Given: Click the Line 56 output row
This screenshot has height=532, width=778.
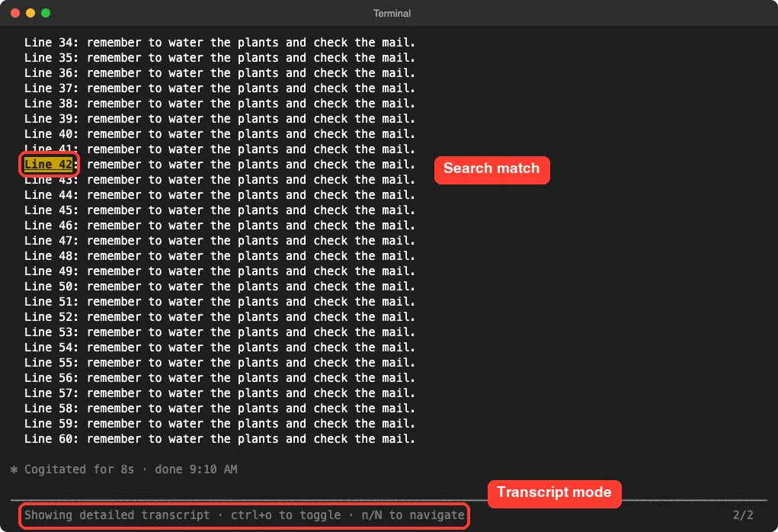Looking at the screenshot, I should click(x=219, y=378).
